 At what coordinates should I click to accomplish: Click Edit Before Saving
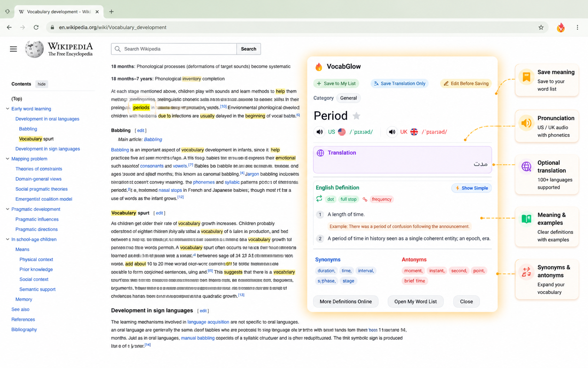click(x=466, y=83)
